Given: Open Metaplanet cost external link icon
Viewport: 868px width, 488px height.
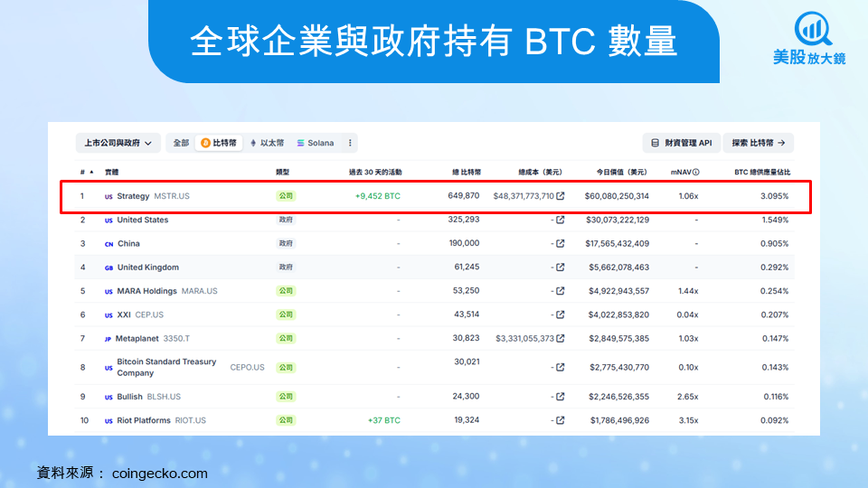Looking at the screenshot, I should (x=561, y=339).
